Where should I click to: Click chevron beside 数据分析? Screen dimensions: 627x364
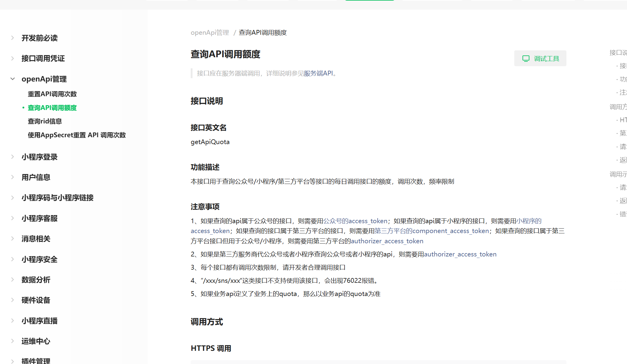[13, 280]
